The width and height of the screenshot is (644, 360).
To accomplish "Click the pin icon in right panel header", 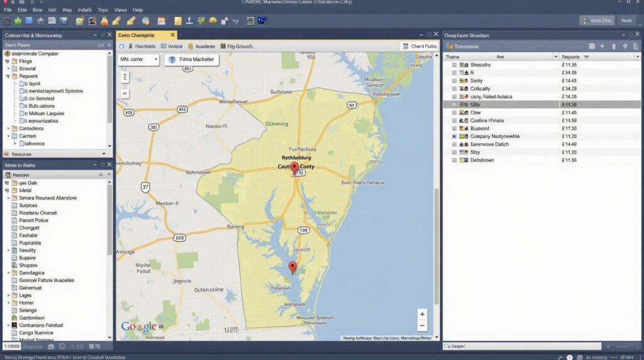I will pos(614,47).
